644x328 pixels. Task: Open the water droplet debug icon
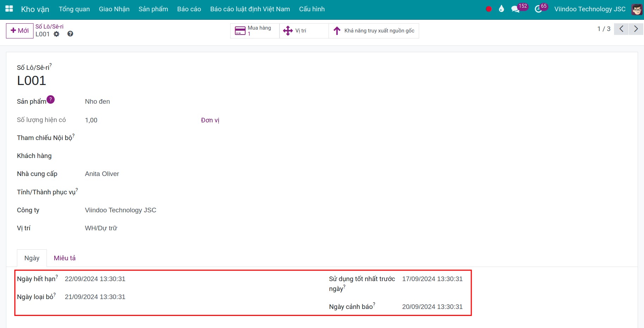tap(501, 9)
